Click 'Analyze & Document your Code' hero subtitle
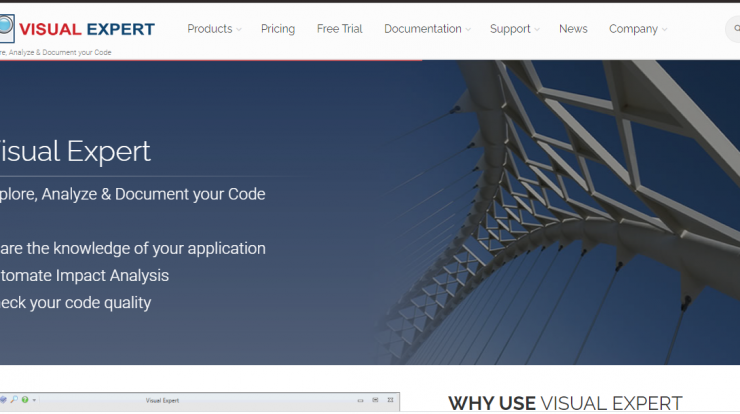This screenshot has width=740, height=414. (153, 194)
